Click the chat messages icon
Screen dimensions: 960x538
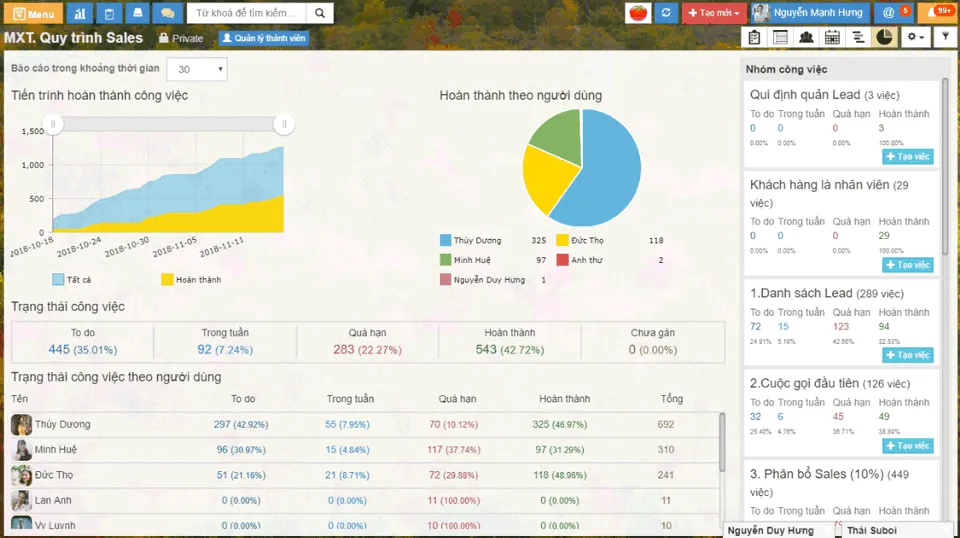click(x=166, y=13)
